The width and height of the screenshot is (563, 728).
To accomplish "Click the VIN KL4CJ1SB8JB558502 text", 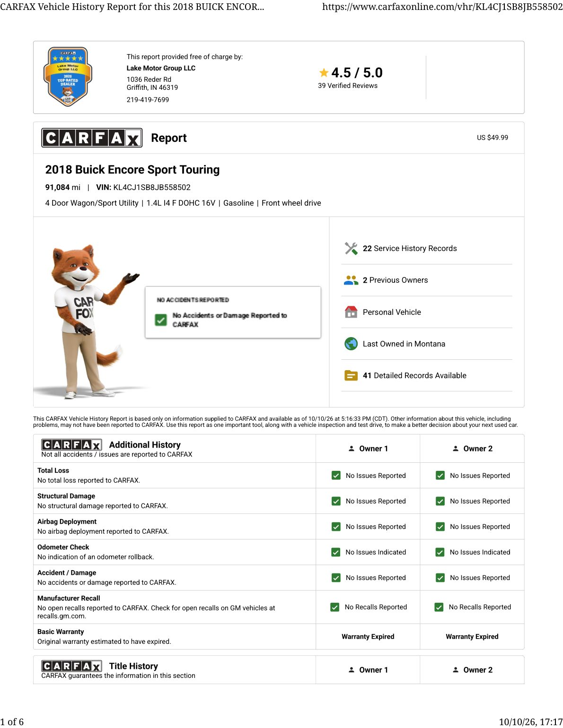I will click(143, 188).
